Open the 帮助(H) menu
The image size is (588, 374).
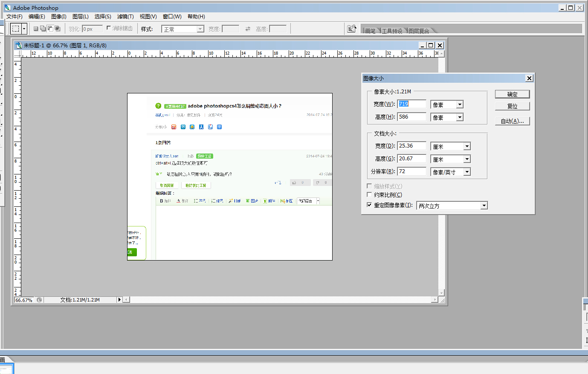(196, 17)
